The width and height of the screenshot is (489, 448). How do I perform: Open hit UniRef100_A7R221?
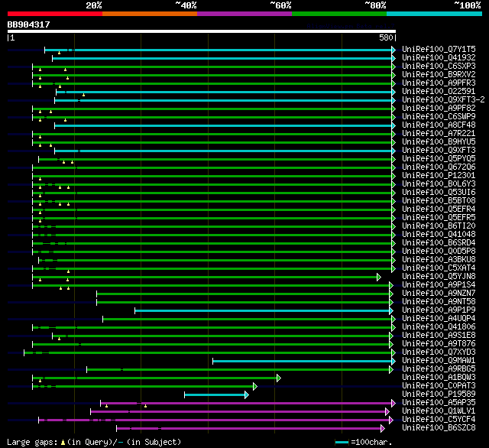coord(439,134)
